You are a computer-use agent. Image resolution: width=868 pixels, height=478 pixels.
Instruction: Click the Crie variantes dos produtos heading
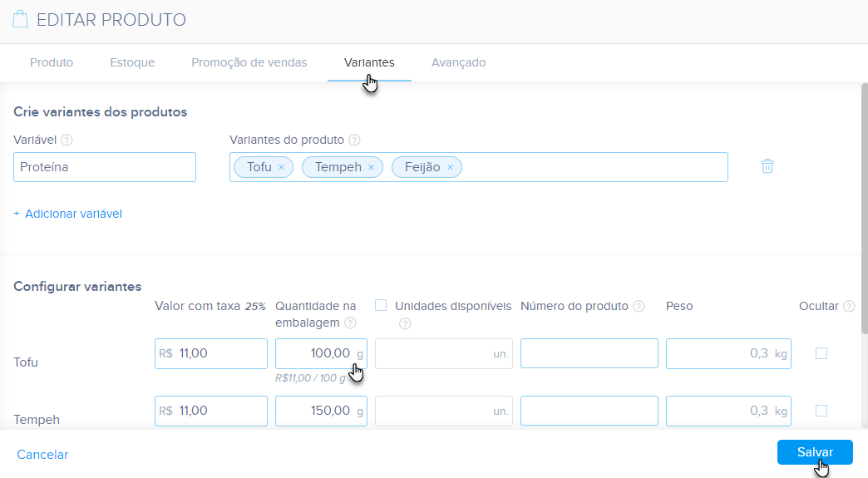[101, 111]
